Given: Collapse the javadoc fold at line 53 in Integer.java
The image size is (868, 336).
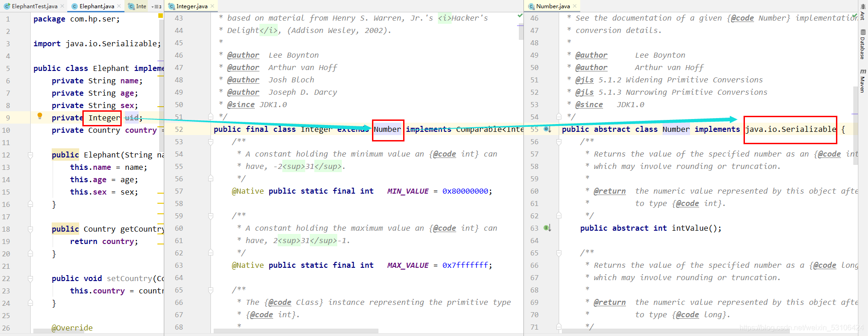Looking at the screenshot, I should [x=210, y=141].
